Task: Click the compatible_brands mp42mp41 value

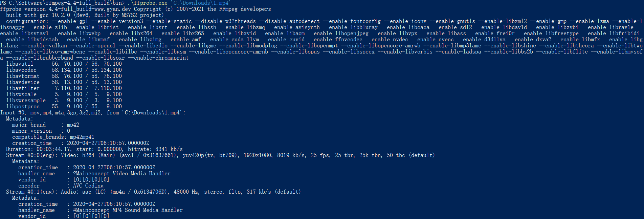Action: click(x=82, y=137)
